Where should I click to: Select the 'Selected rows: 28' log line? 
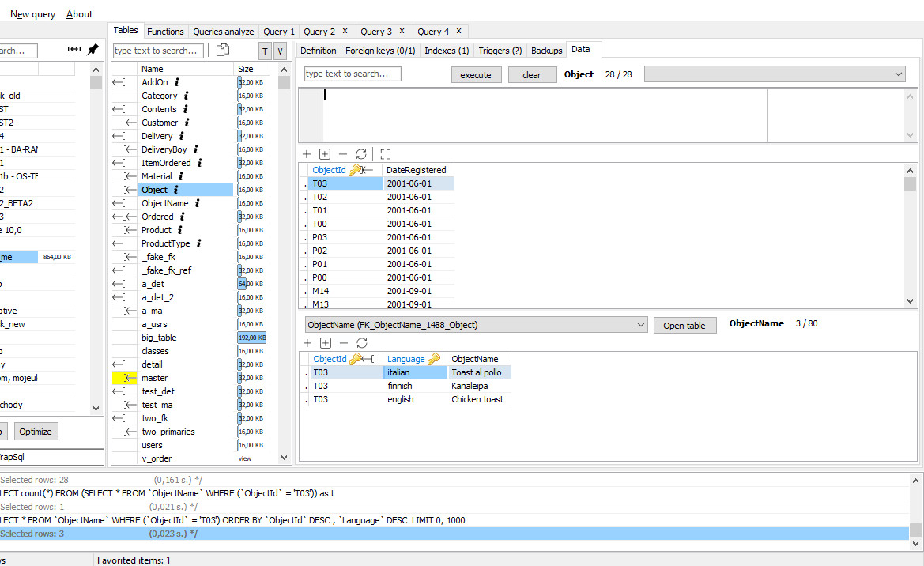tap(454, 480)
